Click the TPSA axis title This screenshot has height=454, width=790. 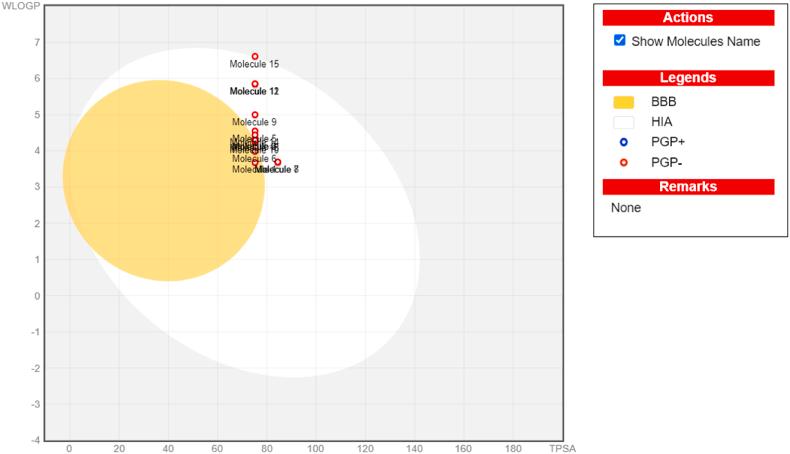(562, 447)
